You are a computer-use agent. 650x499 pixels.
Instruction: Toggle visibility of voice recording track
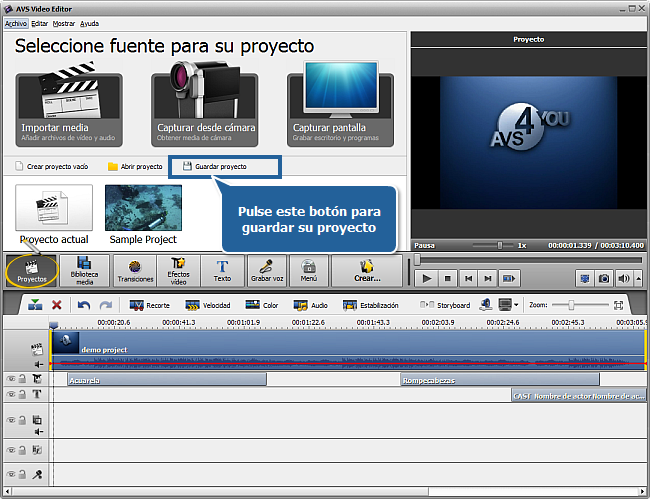[x=10, y=474]
